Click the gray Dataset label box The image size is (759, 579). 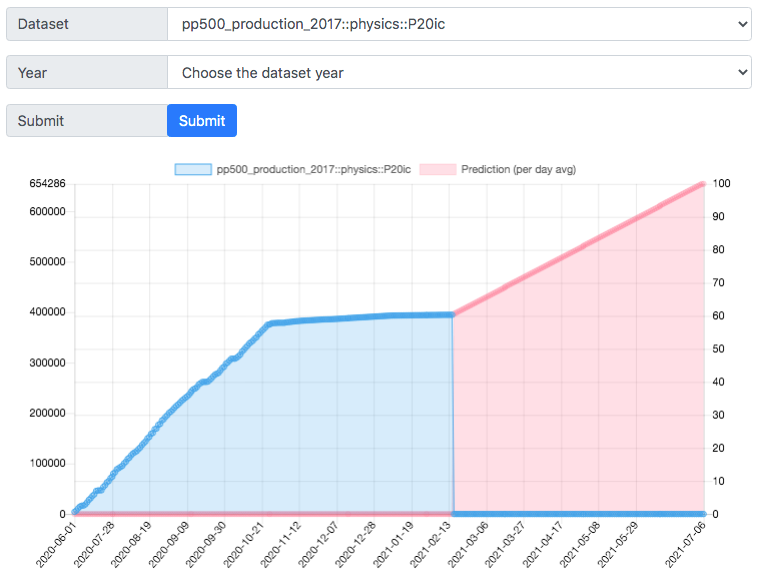pos(87,24)
